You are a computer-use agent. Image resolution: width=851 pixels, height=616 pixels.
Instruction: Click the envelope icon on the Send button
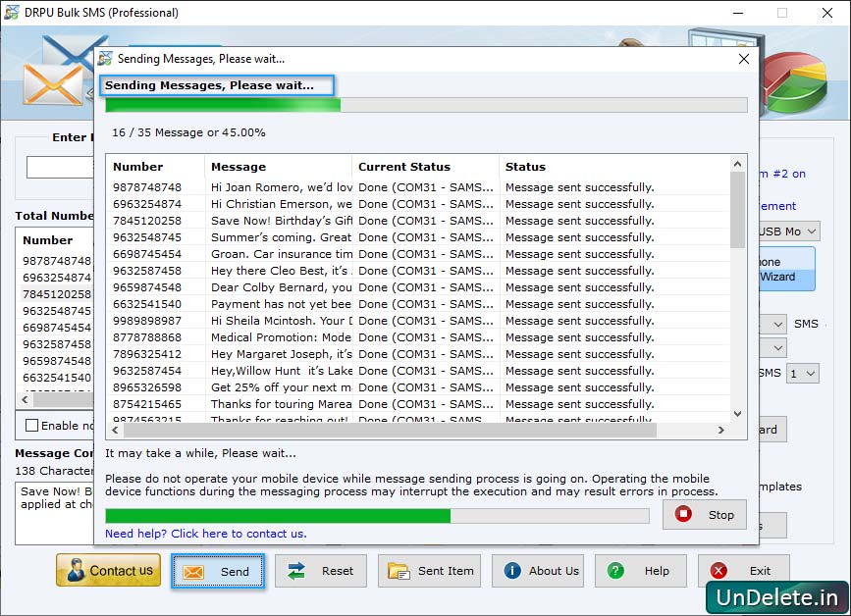click(x=193, y=572)
